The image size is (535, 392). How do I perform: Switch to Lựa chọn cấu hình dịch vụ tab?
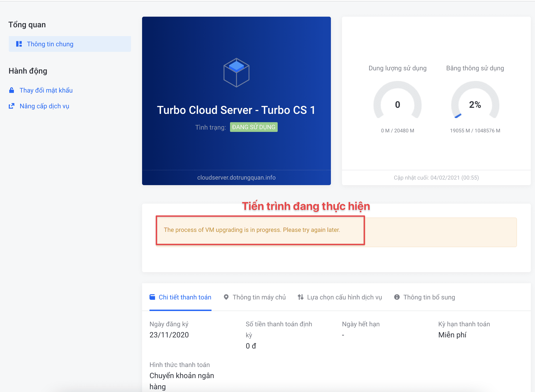coord(344,297)
